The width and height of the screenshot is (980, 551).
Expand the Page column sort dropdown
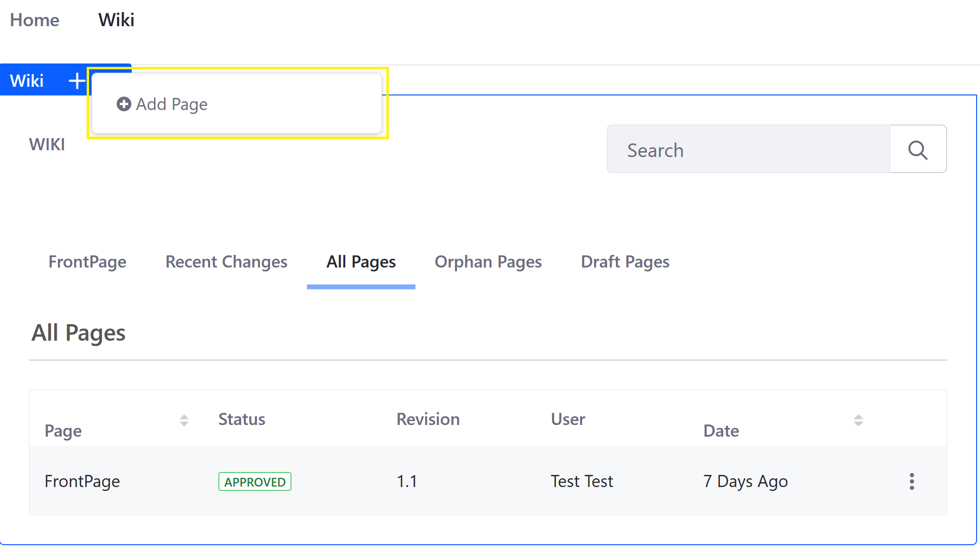coord(184,420)
